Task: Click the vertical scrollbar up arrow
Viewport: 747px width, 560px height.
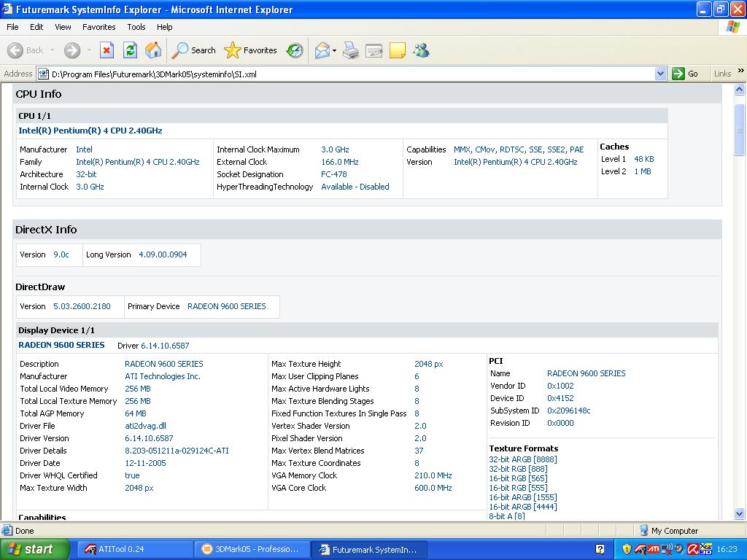Action: [x=740, y=90]
